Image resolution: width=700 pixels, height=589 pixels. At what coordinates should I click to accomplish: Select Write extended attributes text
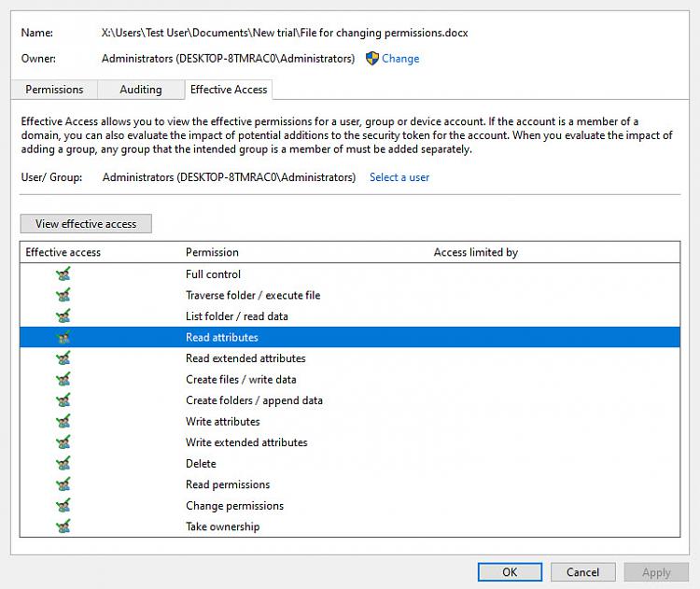tap(246, 442)
